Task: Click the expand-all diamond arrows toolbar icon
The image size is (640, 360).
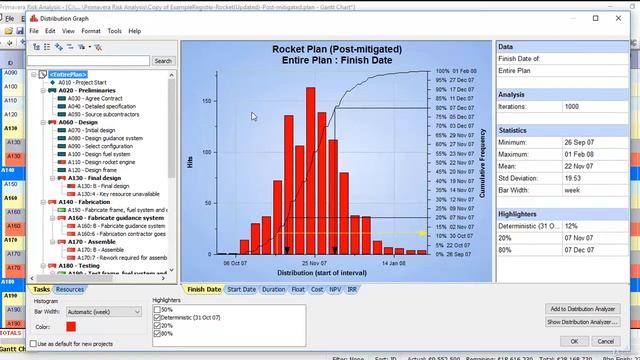Action: 58,47
